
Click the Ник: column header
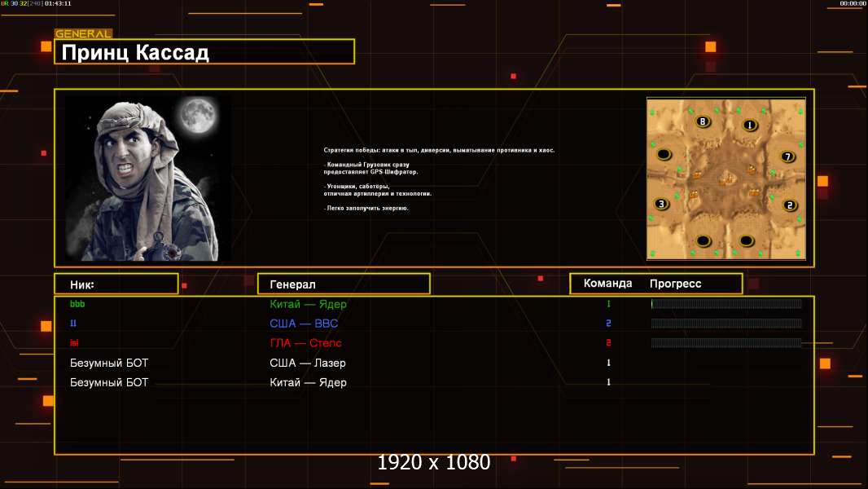point(116,284)
